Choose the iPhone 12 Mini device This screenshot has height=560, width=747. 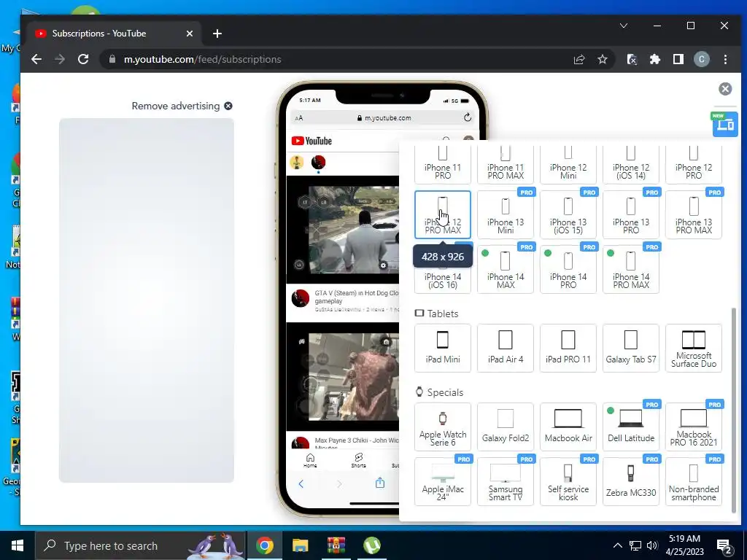pyautogui.click(x=568, y=165)
